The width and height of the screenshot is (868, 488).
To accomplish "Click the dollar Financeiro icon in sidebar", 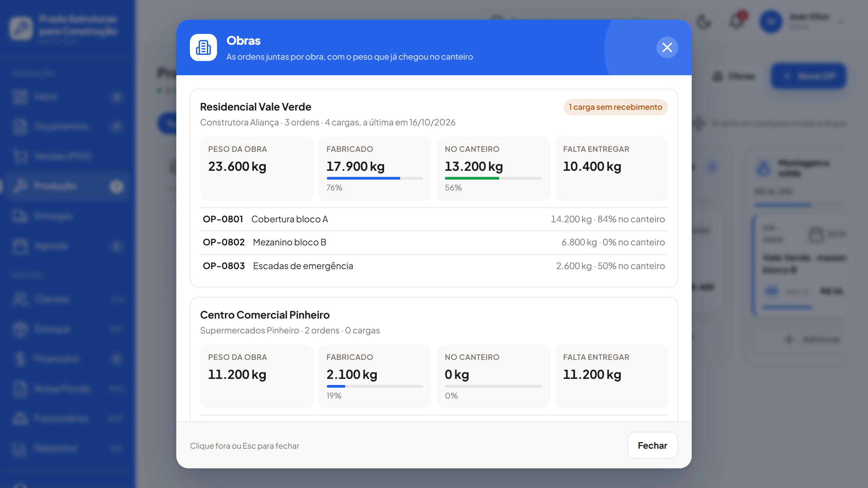I will [x=21, y=359].
